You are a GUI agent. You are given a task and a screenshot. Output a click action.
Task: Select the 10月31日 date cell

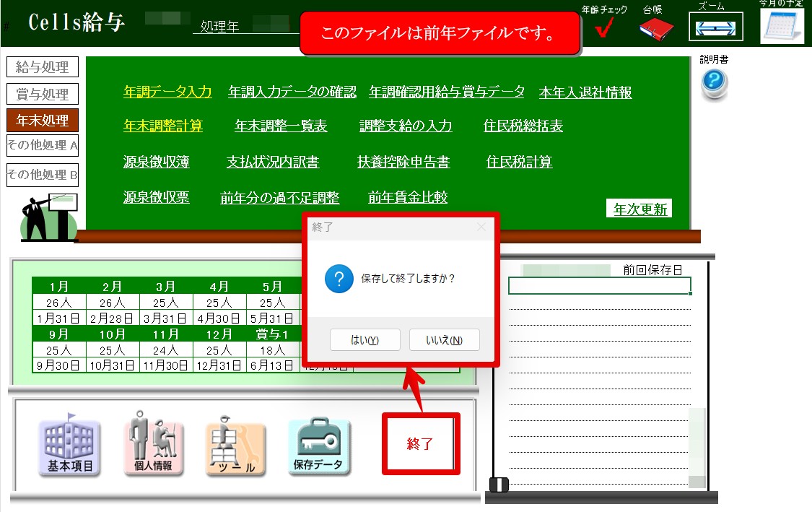[113, 365]
